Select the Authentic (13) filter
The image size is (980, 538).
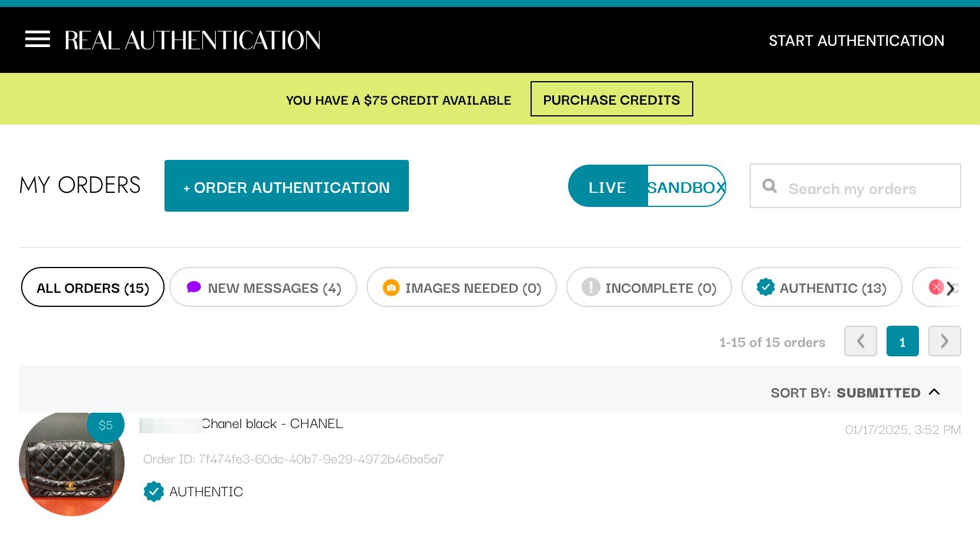pyautogui.click(x=822, y=287)
